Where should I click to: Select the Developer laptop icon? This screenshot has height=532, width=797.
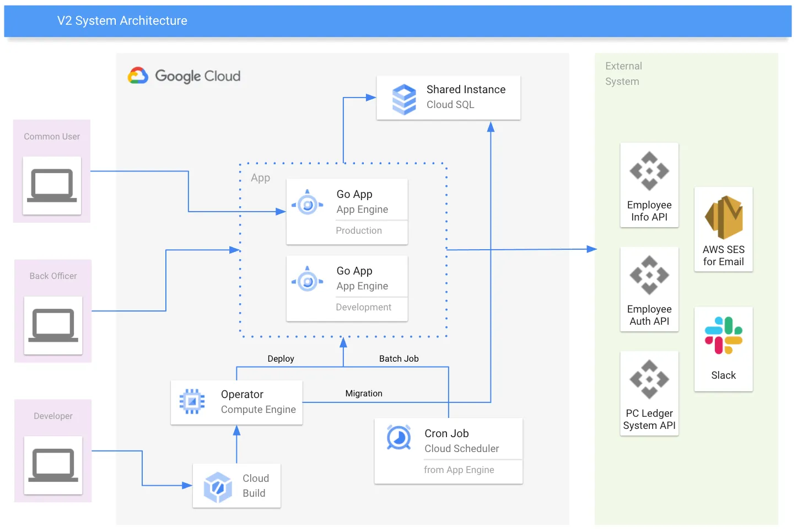(x=53, y=465)
